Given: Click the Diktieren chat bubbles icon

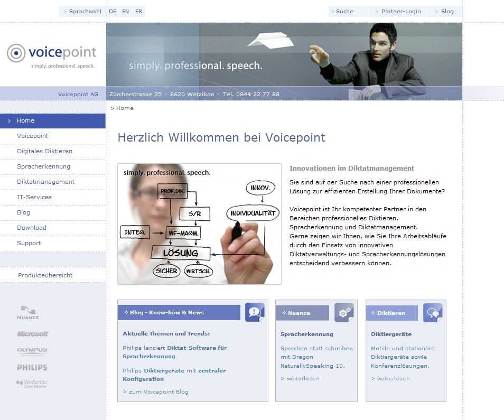Looking at the screenshot, I should 433,312.
